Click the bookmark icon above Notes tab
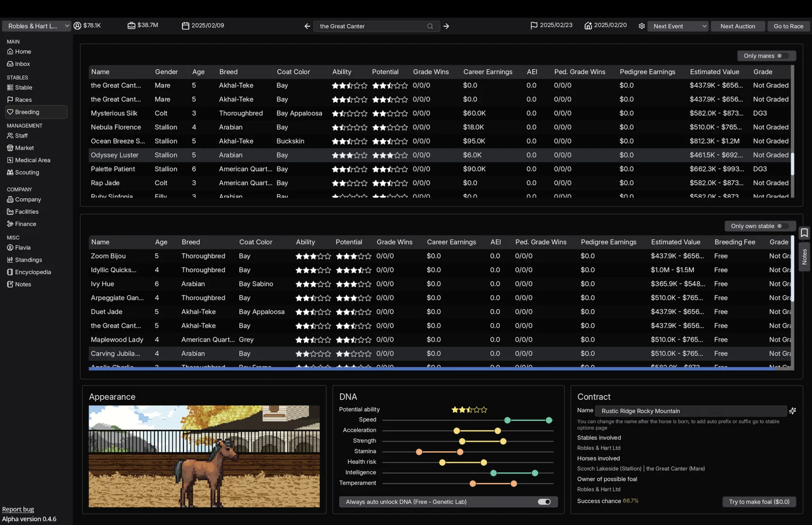812x525 pixels. tap(804, 233)
